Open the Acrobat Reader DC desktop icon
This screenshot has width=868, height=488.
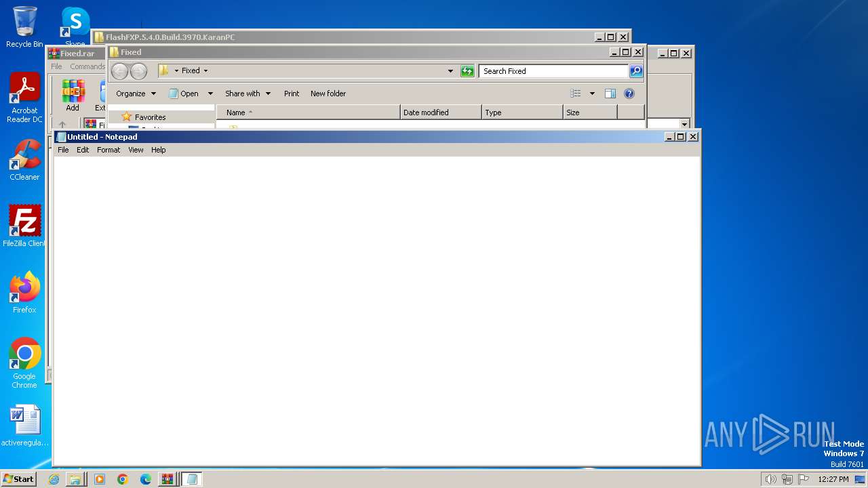pyautogui.click(x=24, y=98)
